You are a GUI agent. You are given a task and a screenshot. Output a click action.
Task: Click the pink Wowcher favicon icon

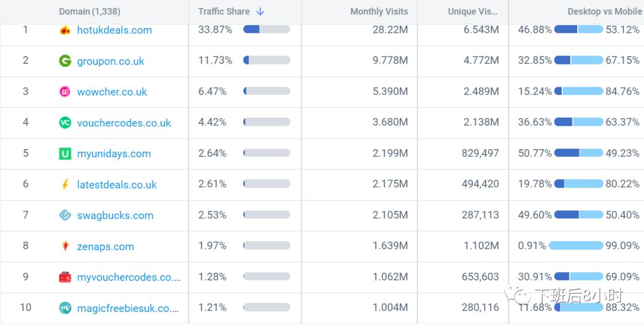(x=65, y=92)
